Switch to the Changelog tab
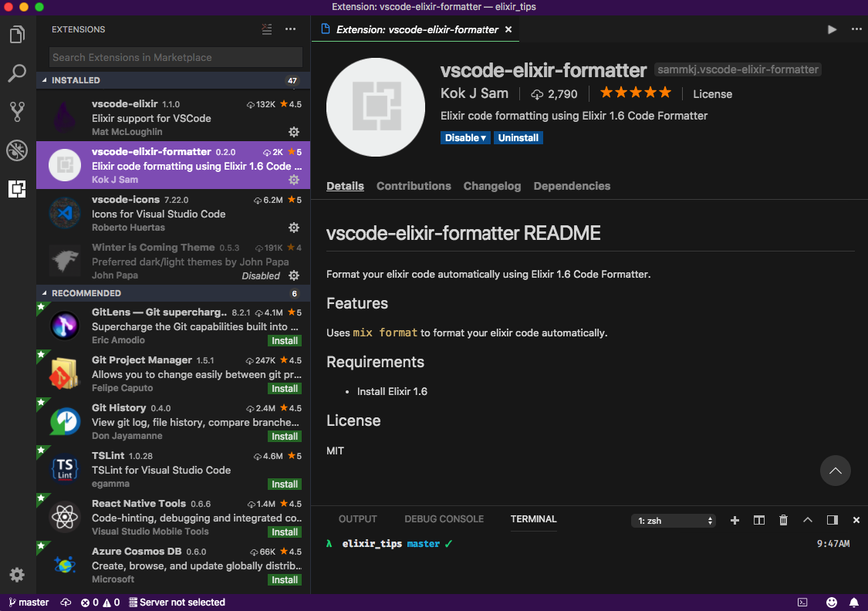Screen dimensions: 868x611 491,186
